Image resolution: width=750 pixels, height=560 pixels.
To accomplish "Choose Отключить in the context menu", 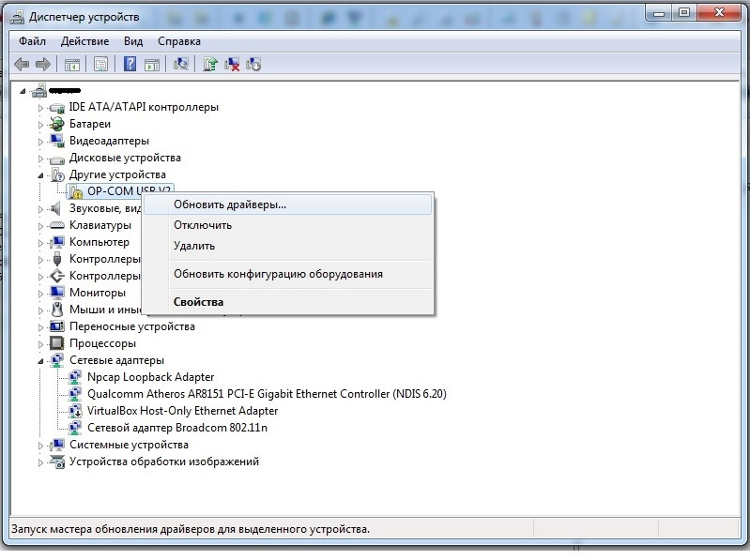I will click(288, 225).
